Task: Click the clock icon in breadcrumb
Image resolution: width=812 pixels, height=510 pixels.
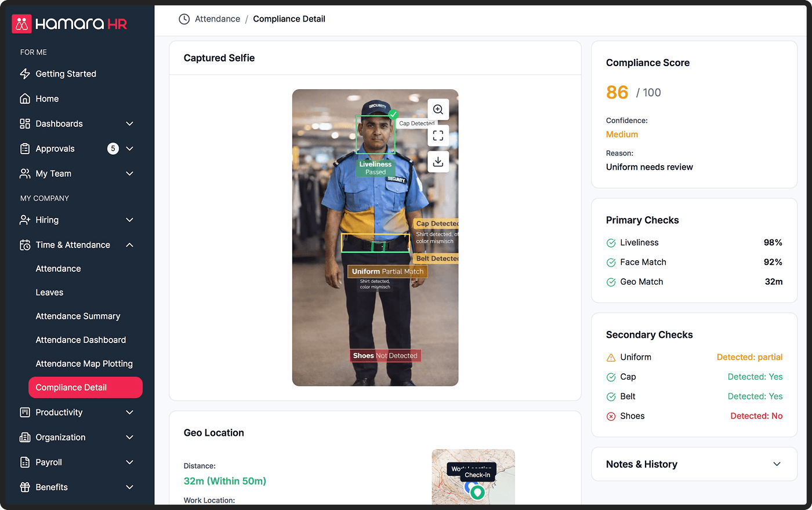Action: click(184, 19)
